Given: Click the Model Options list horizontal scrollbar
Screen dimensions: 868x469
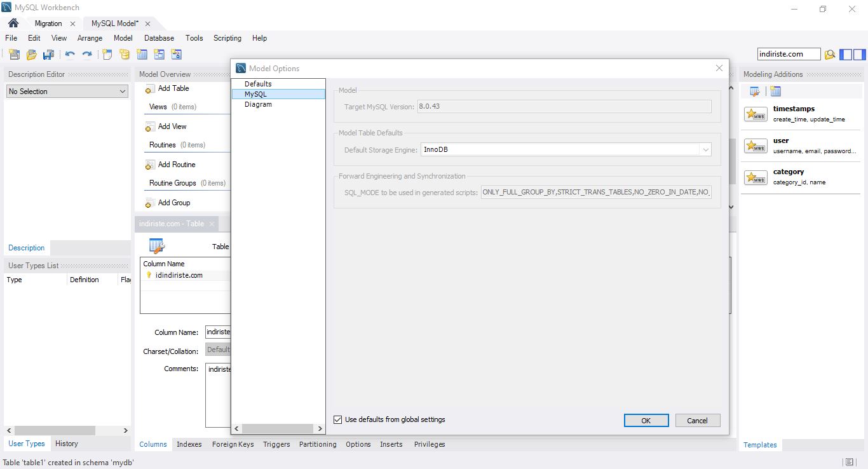Looking at the screenshot, I should (278, 429).
